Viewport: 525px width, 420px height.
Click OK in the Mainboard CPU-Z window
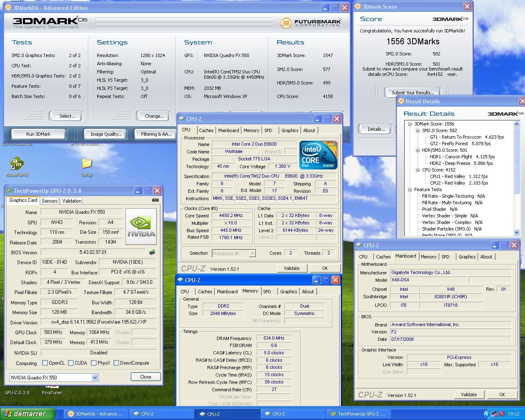pyautogui.click(x=502, y=395)
